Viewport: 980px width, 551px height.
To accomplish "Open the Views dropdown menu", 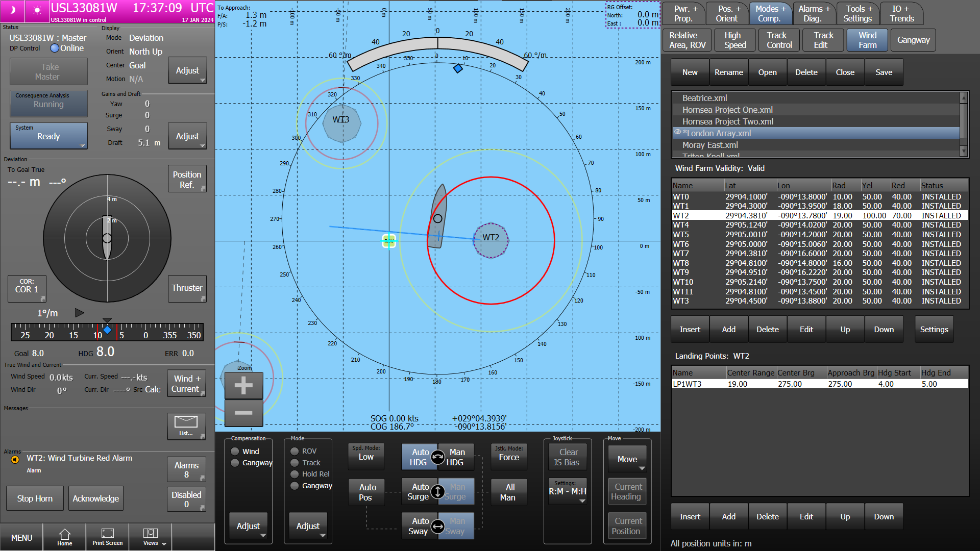I will [151, 537].
